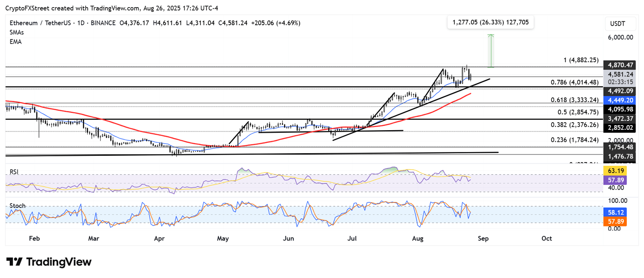
Task: Click the May label on time axis
Action: click(x=223, y=239)
